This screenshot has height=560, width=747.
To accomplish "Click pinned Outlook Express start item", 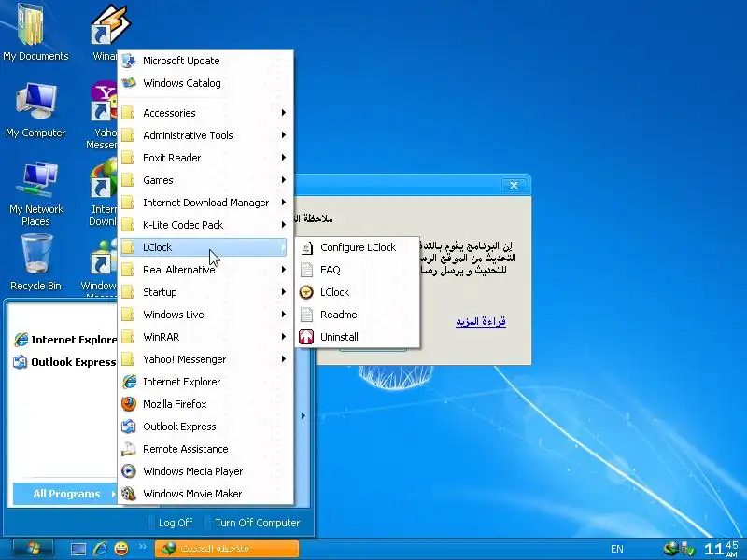I will (64, 362).
